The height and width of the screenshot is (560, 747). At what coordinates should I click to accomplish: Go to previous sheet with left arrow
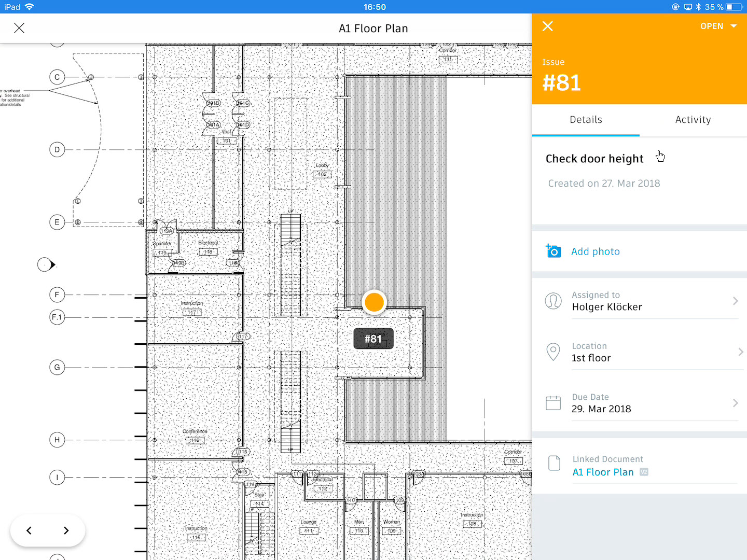pyautogui.click(x=29, y=530)
